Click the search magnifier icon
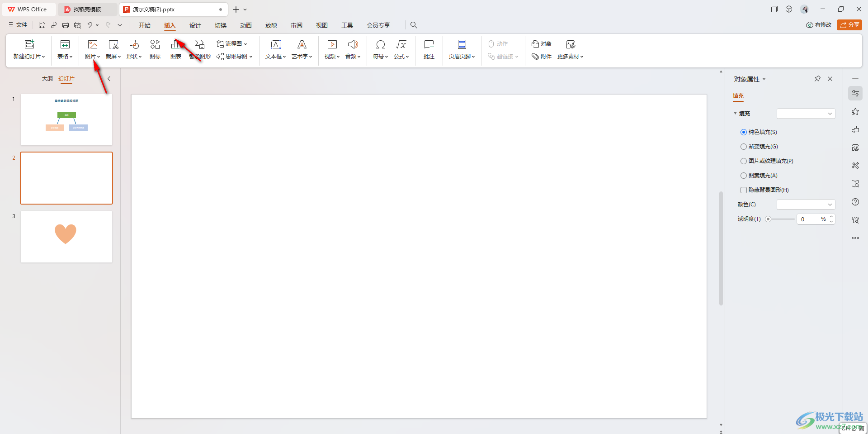The image size is (868, 434). [414, 25]
